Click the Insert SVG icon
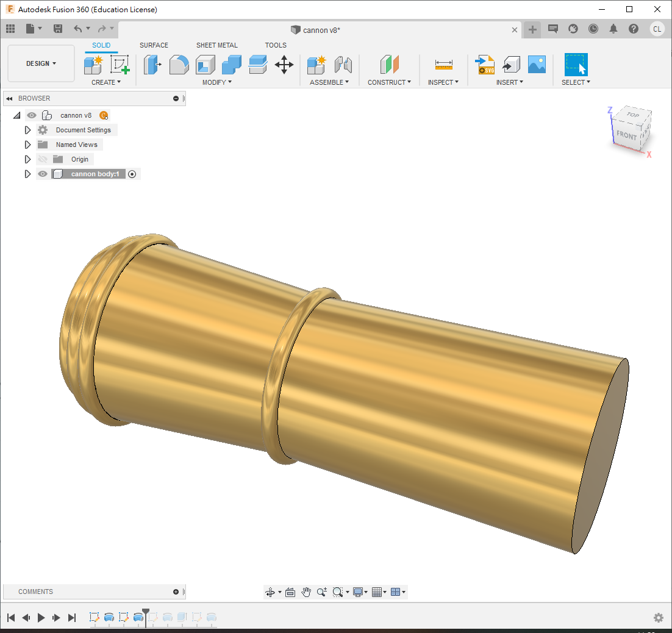This screenshot has width=672, height=633. pyautogui.click(x=485, y=64)
